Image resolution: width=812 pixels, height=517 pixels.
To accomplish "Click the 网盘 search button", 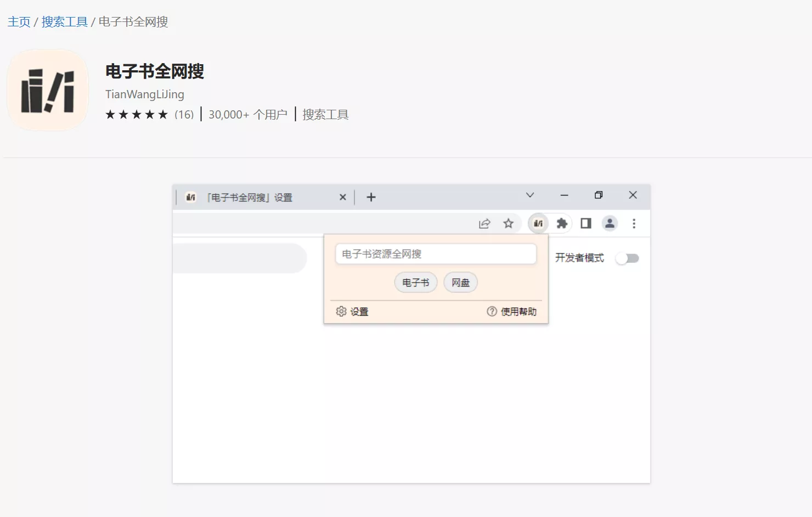I will 460,283.
